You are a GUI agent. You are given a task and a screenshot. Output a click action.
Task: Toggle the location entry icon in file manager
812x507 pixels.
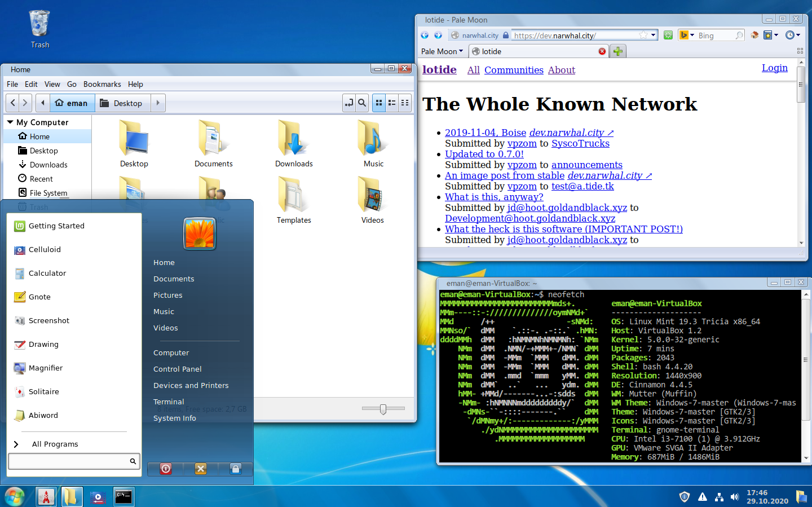(x=349, y=103)
